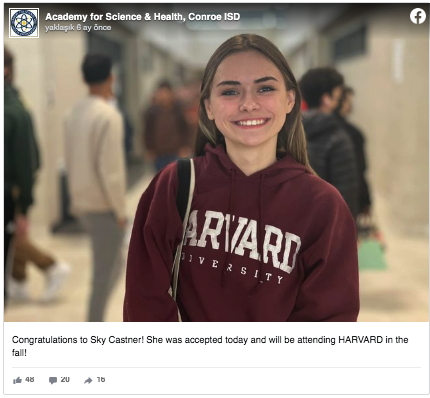The width and height of the screenshot is (430, 398).
Task: Click the Facebook logo icon
Action: click(418, 16)
